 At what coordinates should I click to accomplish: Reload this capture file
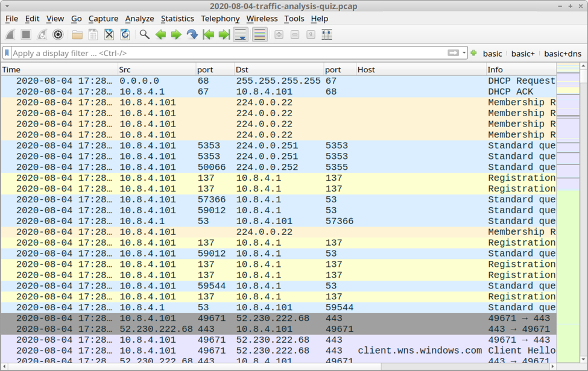pos(125,35)
